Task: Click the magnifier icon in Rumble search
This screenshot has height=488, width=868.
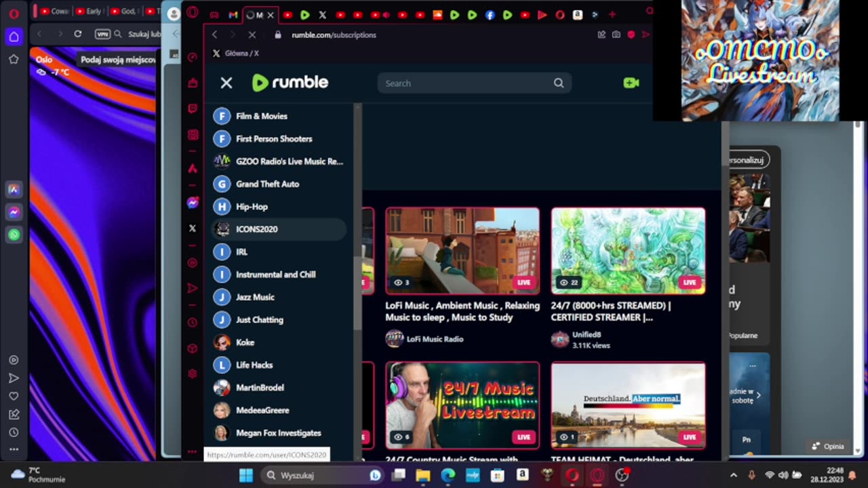Action: click(559, 83)
